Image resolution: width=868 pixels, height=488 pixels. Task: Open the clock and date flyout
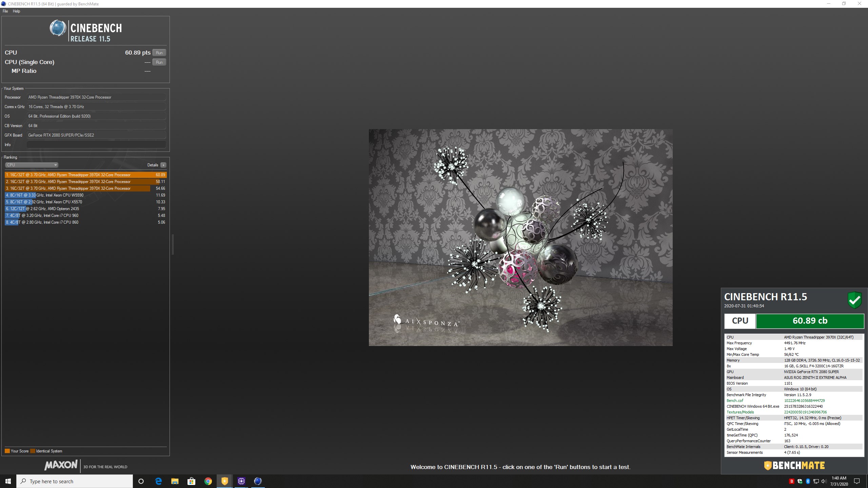[839, 481]
